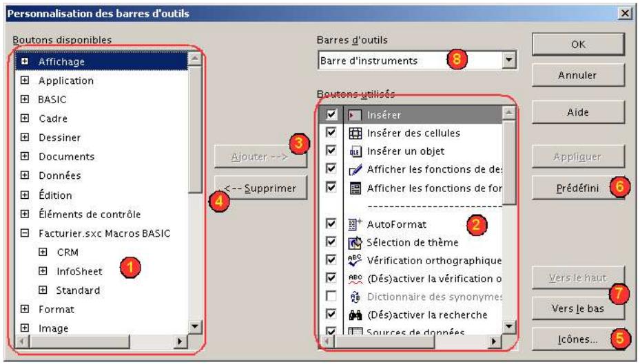Select the InfoSheet tree item label
640x364 pixels.
pyautogui.click(x=79, y=271)
